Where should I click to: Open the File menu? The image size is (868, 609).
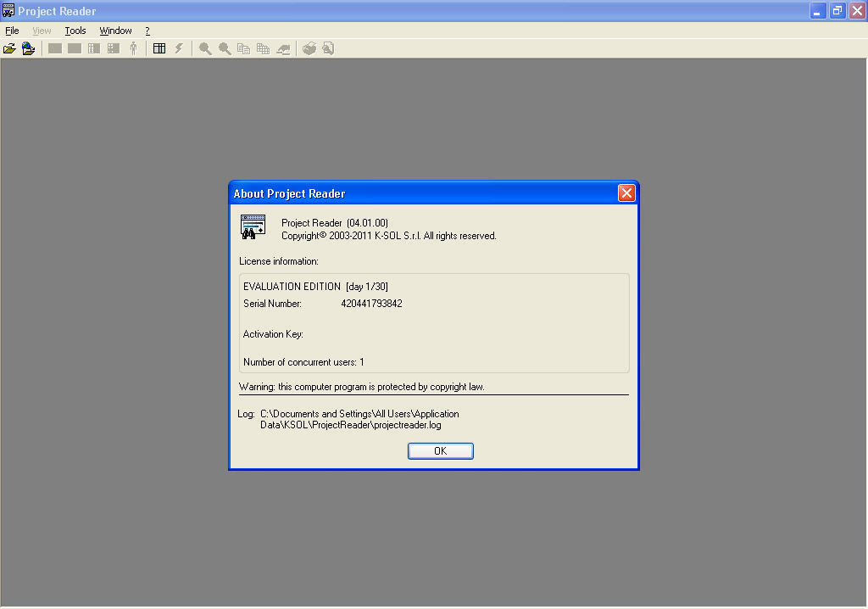click(x=12, y=30)
